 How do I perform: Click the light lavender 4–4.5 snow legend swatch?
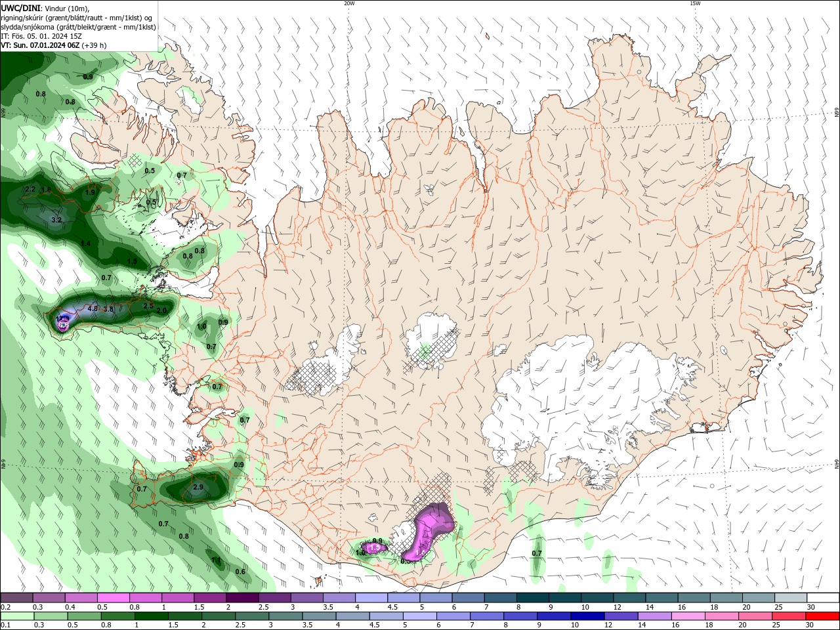(x=371, y=597)
